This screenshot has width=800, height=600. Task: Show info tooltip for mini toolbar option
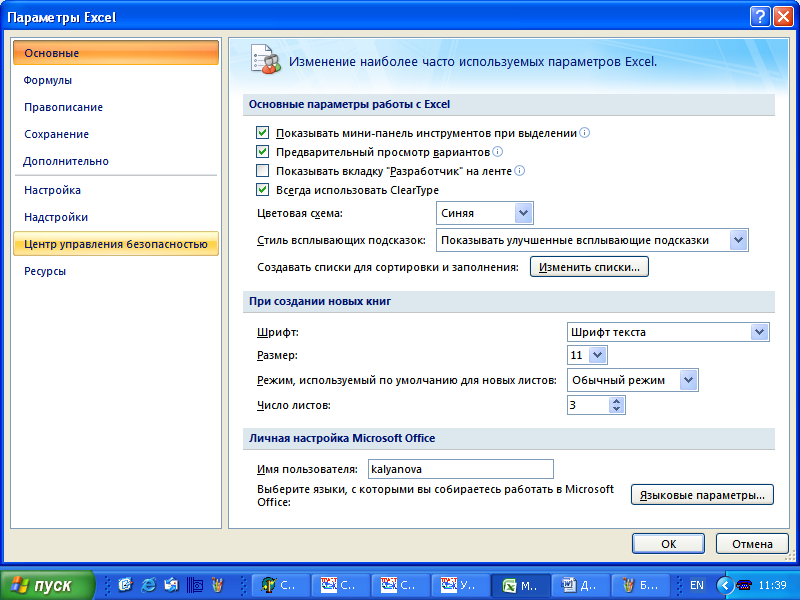pos(585,133)
